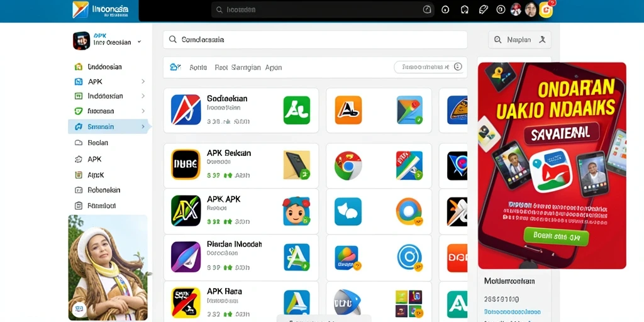Switch to the Ajon tab
Viewport: 644px width, 322px height.
pyautogui.click(x=274, y=67)
